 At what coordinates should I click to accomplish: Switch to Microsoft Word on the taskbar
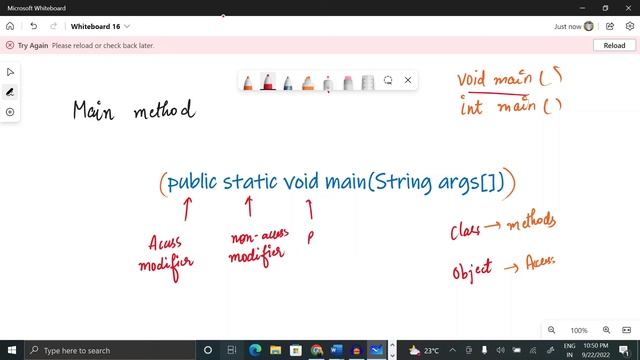click(x=336, y=350)
